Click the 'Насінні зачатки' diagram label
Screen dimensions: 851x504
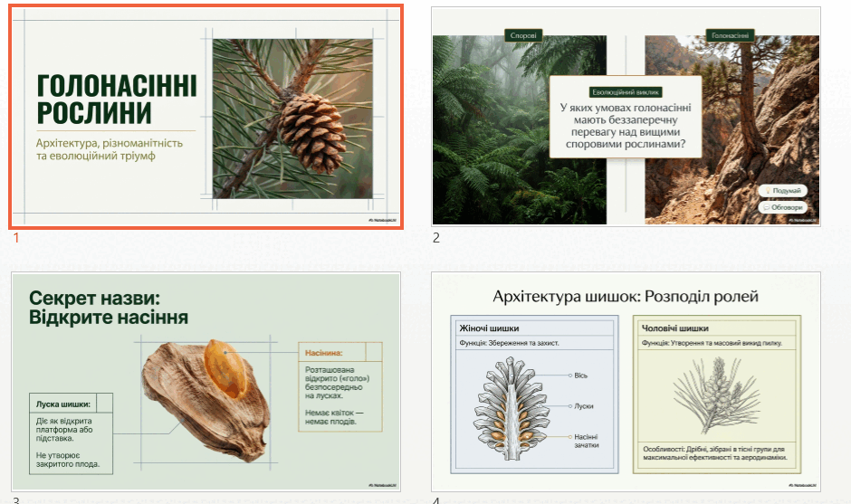pos(586,441)
